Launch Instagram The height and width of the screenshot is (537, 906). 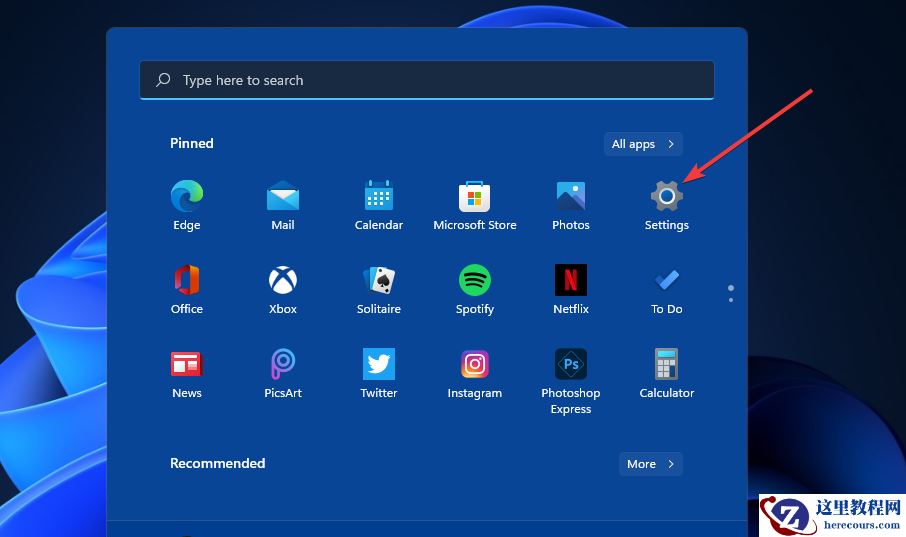tap(474, 373)
